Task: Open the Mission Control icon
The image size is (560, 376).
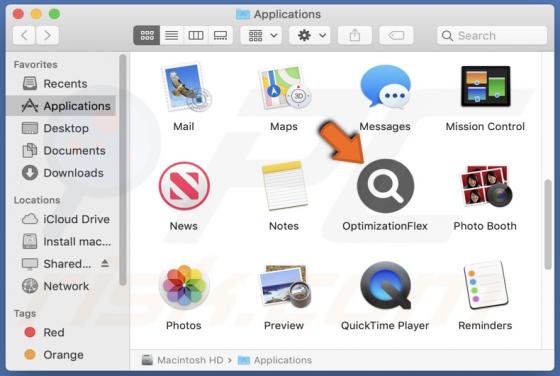Action: point(485,86)
